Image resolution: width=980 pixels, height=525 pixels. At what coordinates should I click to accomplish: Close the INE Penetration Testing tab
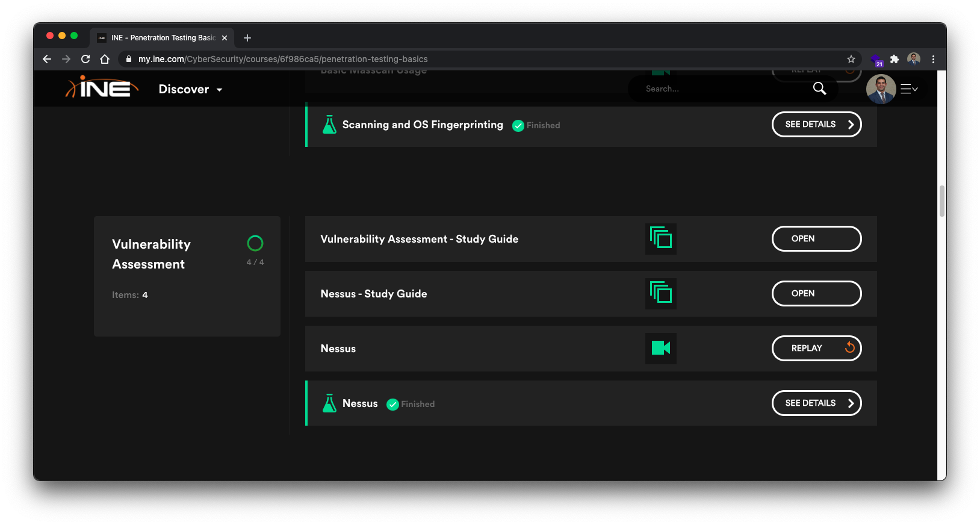pyautogui.click(x=225, y=38)
